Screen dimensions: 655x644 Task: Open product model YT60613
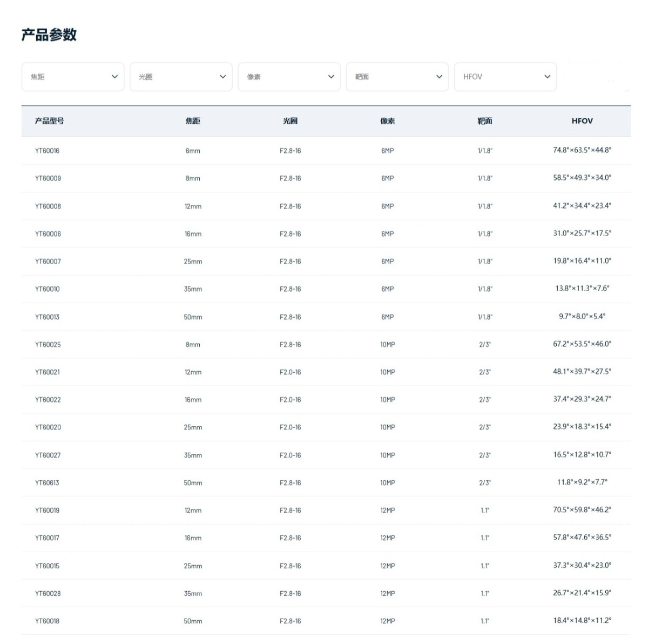pyautogui.click(x=48, y=483)
